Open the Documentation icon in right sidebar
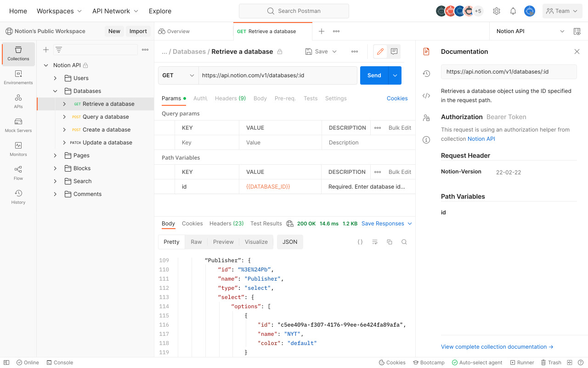 [426, 52]
